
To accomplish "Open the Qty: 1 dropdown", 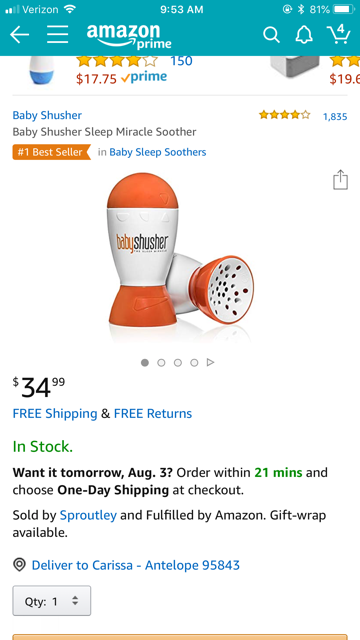I will pos(52,600).
